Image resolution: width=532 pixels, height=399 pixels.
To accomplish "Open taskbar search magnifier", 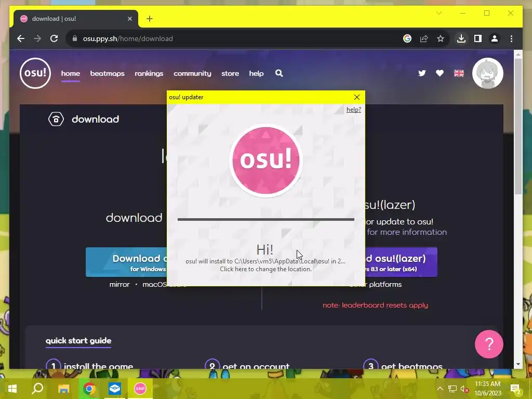I will point(37,389).
